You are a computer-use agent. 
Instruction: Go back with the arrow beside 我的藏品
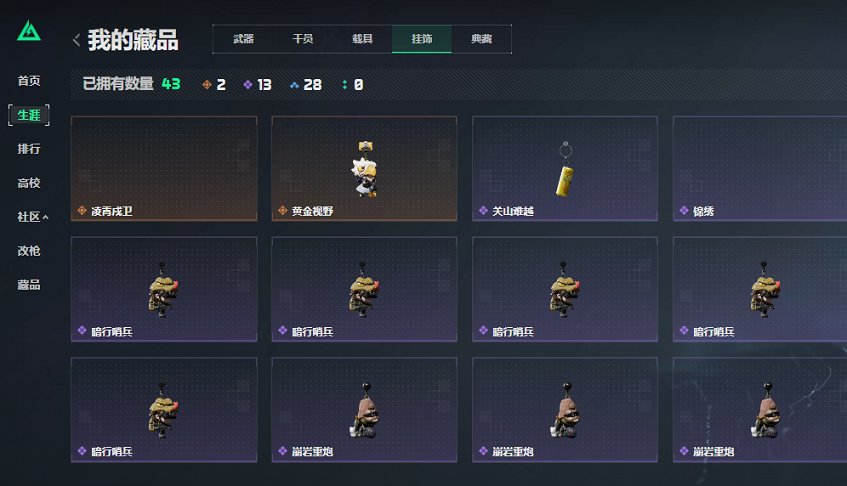(77, 40)
